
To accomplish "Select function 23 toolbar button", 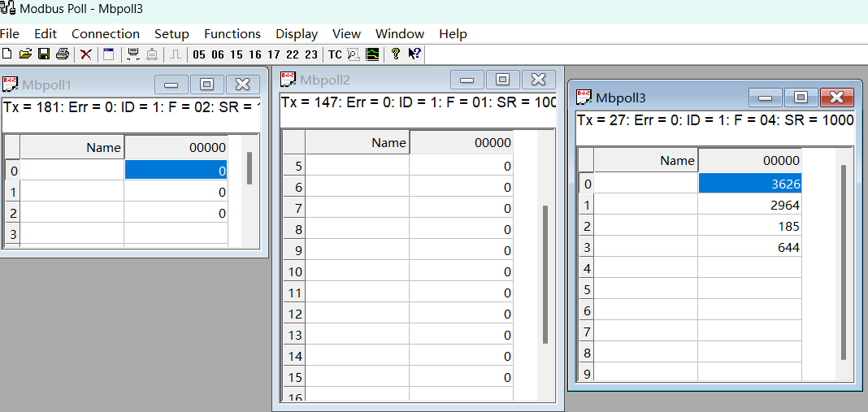I will point(311,54).
